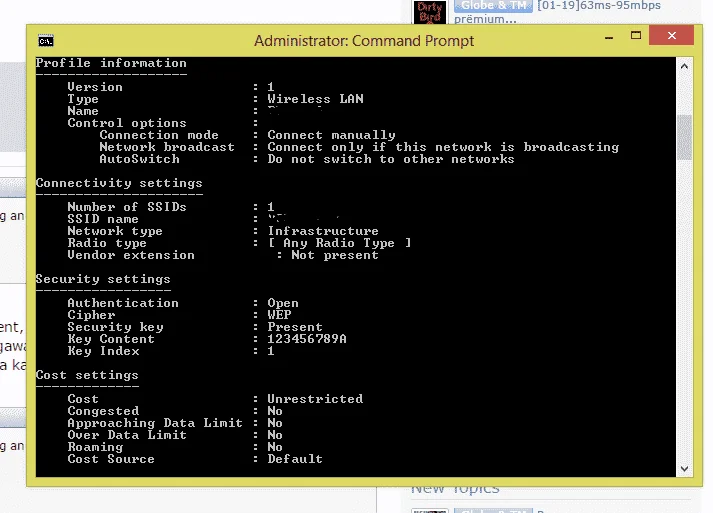Click the 'Over Data Limit' label
Viewport: 713px width, 513px height.
(127, 435)
